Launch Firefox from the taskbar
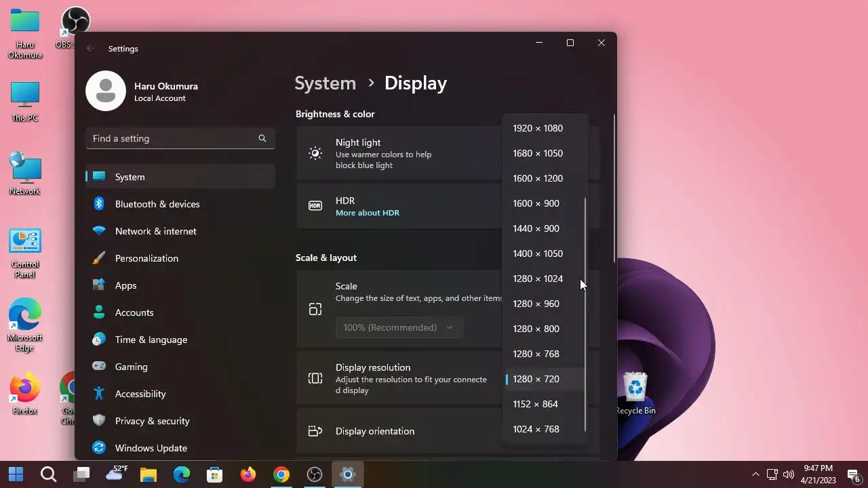 tap(248, 474)
